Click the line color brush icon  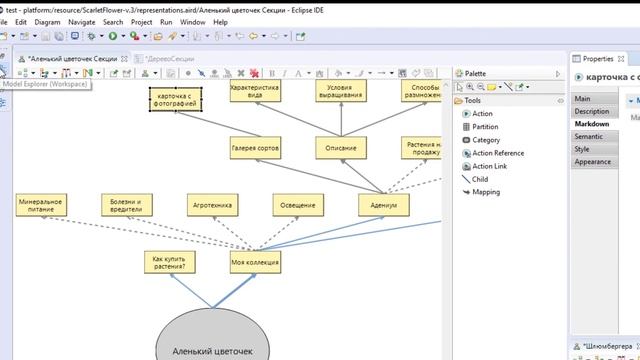tap(360, 73)
